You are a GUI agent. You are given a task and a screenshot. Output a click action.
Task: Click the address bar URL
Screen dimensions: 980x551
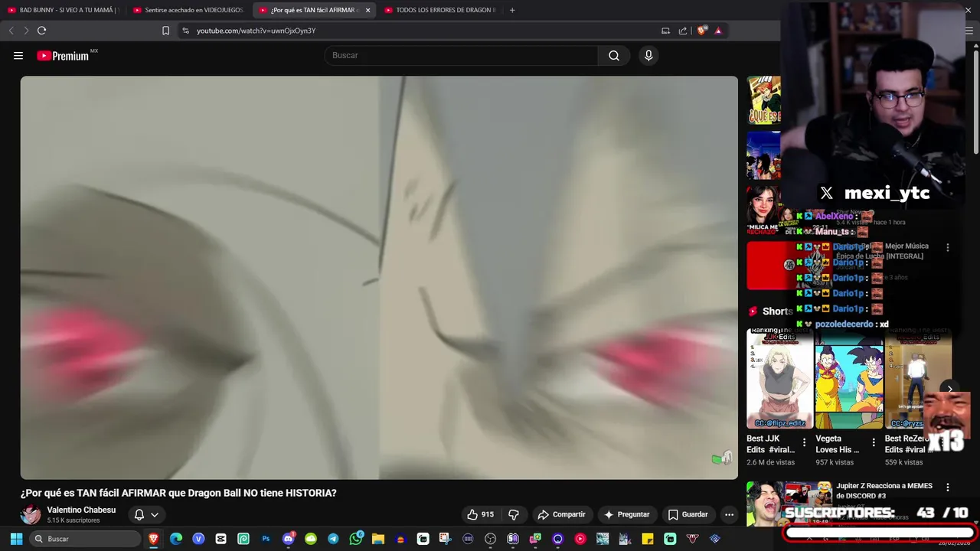point(256,31)
